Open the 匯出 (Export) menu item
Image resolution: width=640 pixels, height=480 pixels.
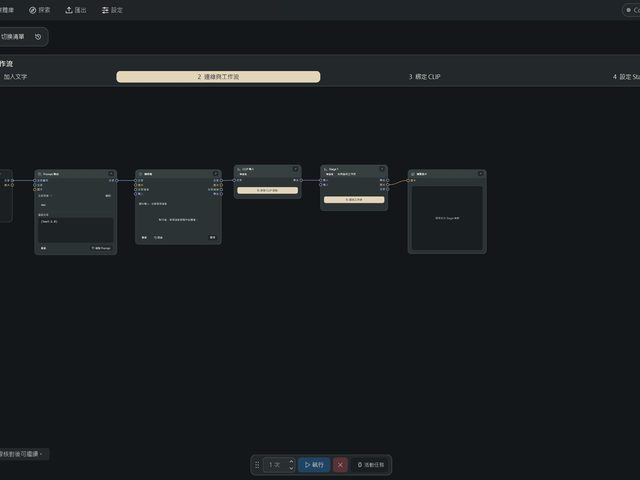tap(76, 10)
